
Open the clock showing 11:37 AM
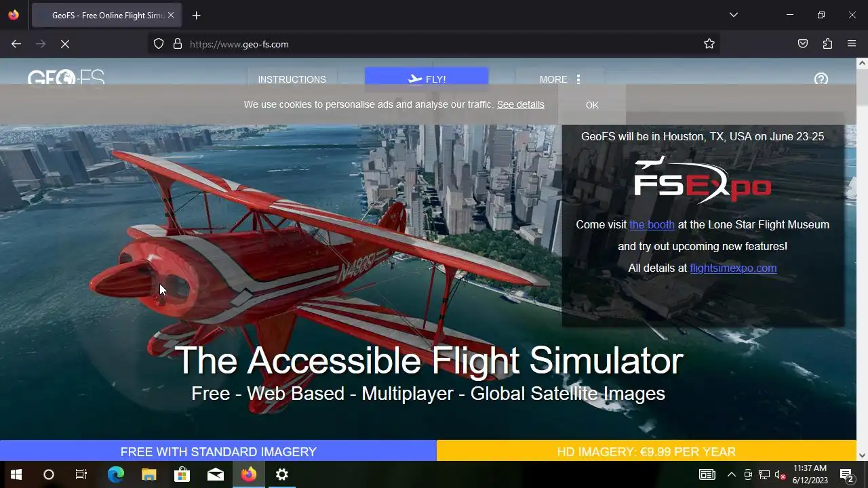click(810, 474)
